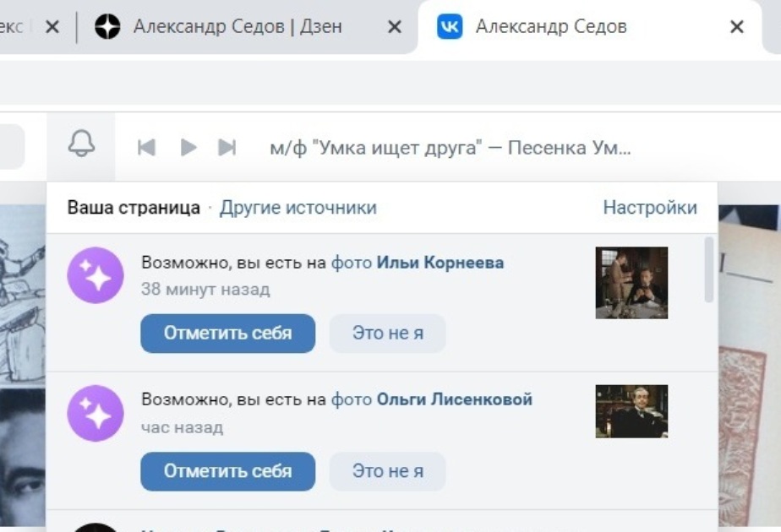
Task: Play the Умка ищет друга song
Action: tap(188, 147)
